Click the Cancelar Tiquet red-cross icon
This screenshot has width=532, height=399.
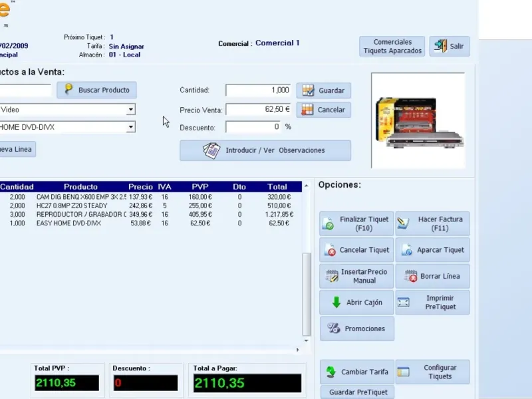click(330, 250)
